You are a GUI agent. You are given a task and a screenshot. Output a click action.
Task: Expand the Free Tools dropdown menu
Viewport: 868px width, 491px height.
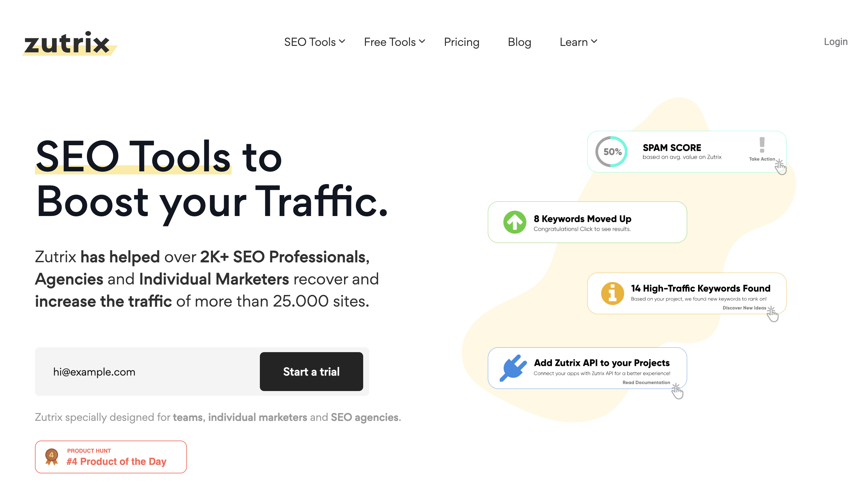[x=394, y=42]
